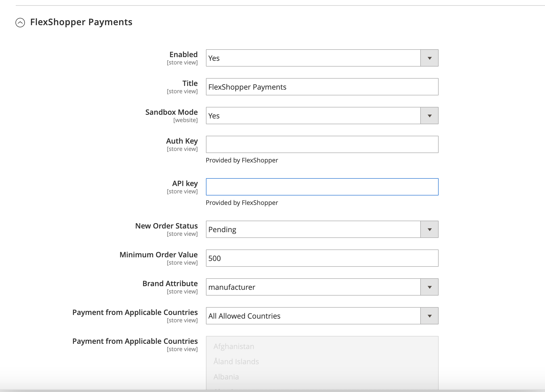Click the Title field label
The width and height of the screenshot is (545, 392).
tap(190, 83)
